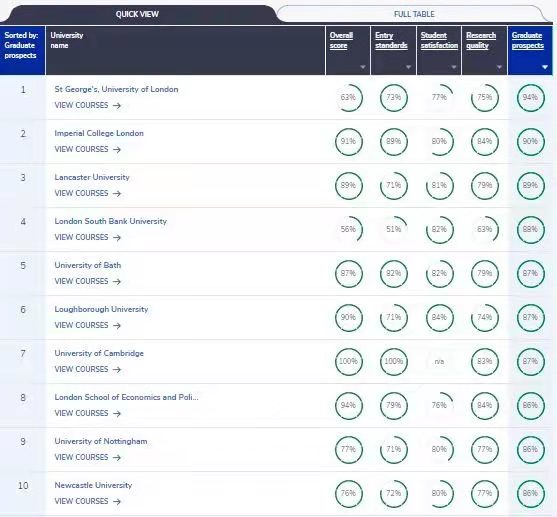Click Bath 82% entry standards circle
Screen dimensions: 557x517
point(394,274)
